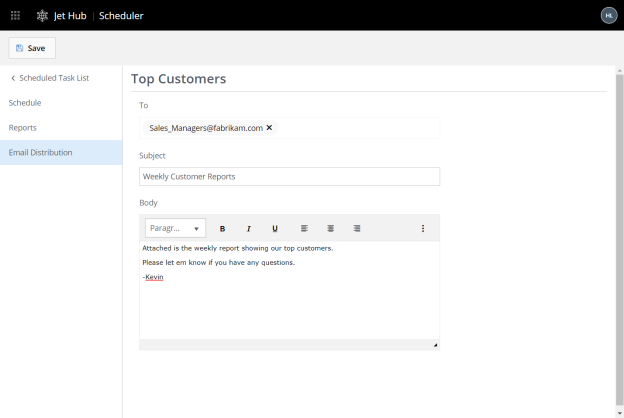Open the Schedule section

[25, 103]
